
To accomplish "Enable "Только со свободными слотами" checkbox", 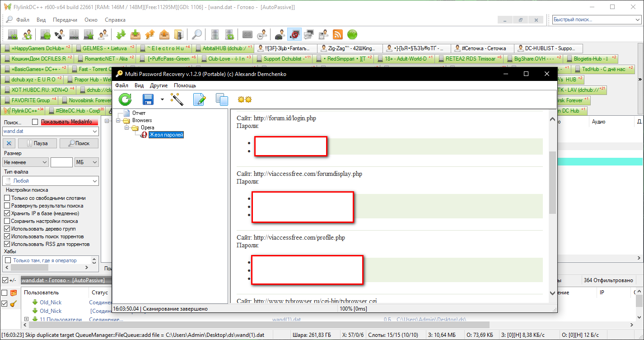I will (x=7, y=198).
